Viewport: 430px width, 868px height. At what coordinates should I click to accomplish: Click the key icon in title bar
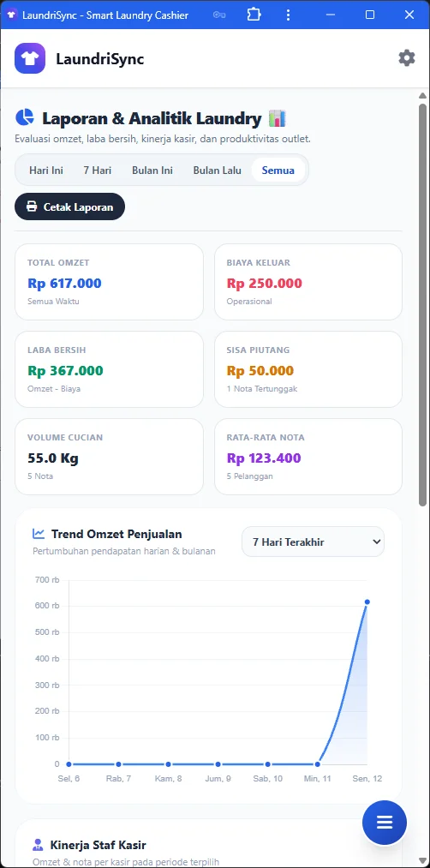click(x=219, y=15)
